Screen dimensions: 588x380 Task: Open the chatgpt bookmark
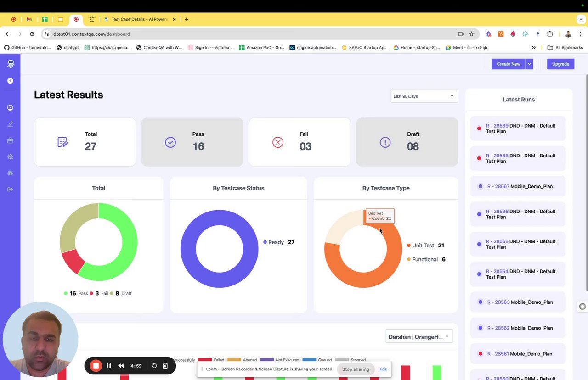coord(68,47)
